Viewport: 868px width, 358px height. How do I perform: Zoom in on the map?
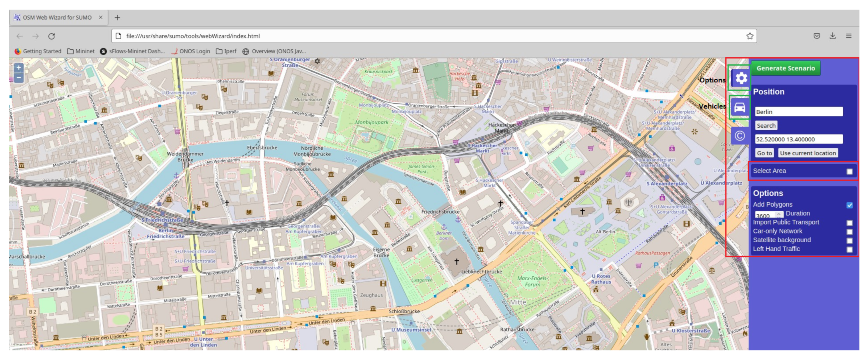click(x=18, y=68)
